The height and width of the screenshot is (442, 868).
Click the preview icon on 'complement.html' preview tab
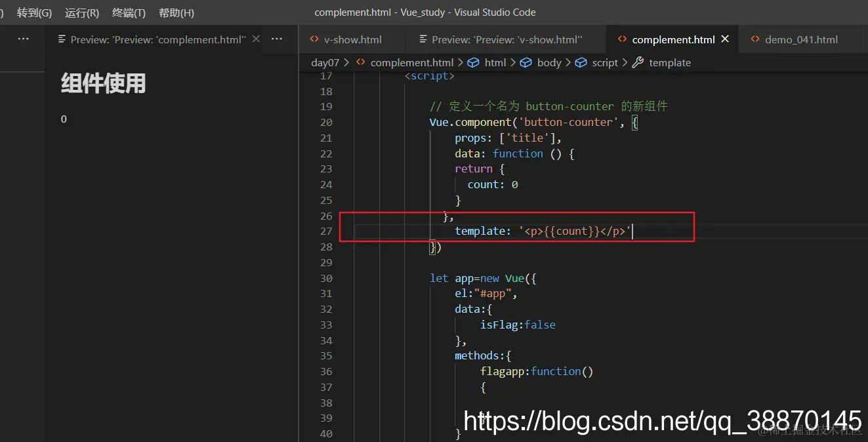tap(62, 39)
